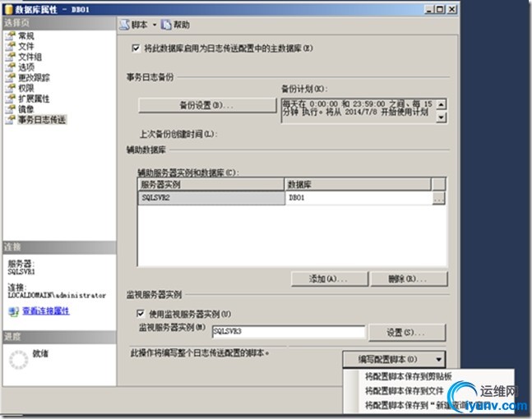Click the 添加(A)... button

(330, 279)
